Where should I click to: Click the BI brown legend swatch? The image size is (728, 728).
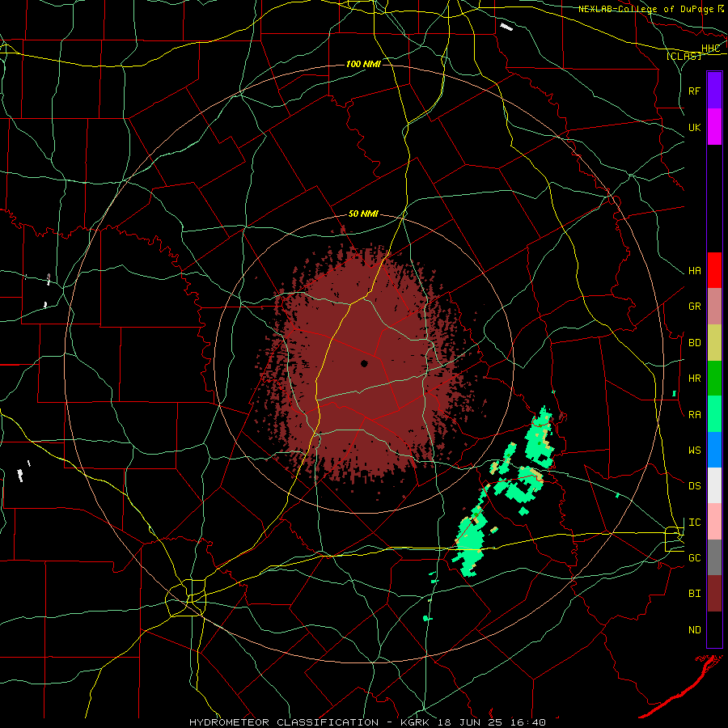coord(714,594)
